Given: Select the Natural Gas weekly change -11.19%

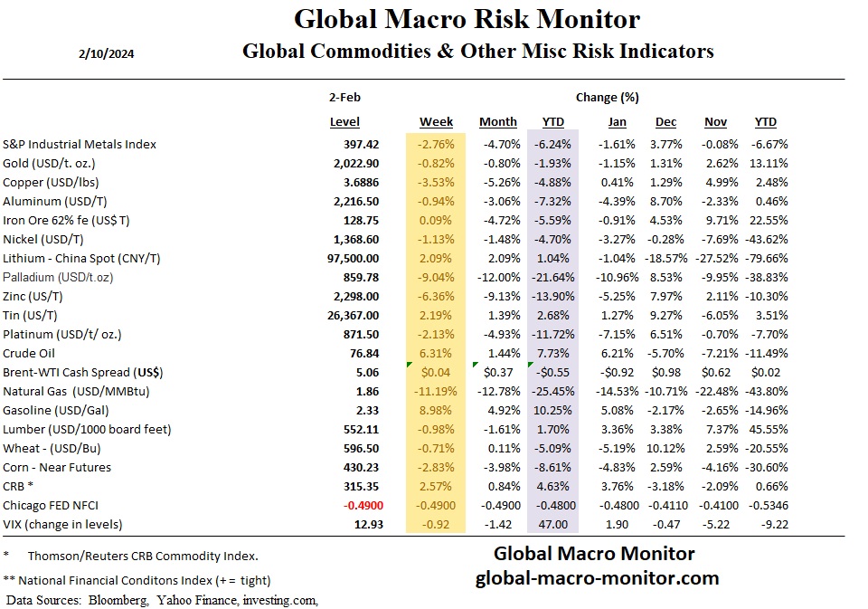Looking at the screenshot, I should (x=434, y=391).
